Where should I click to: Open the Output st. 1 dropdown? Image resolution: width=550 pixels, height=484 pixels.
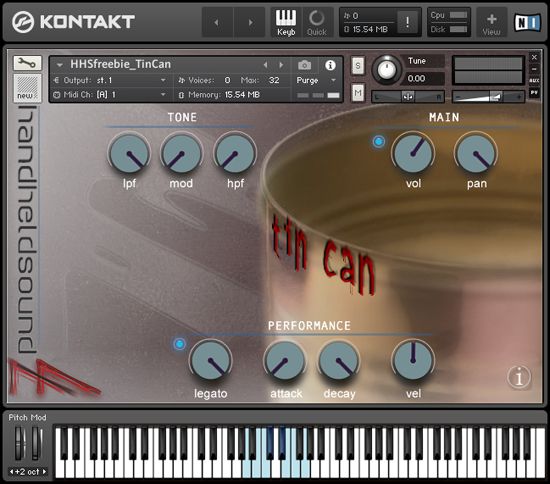tap(110, 80)
